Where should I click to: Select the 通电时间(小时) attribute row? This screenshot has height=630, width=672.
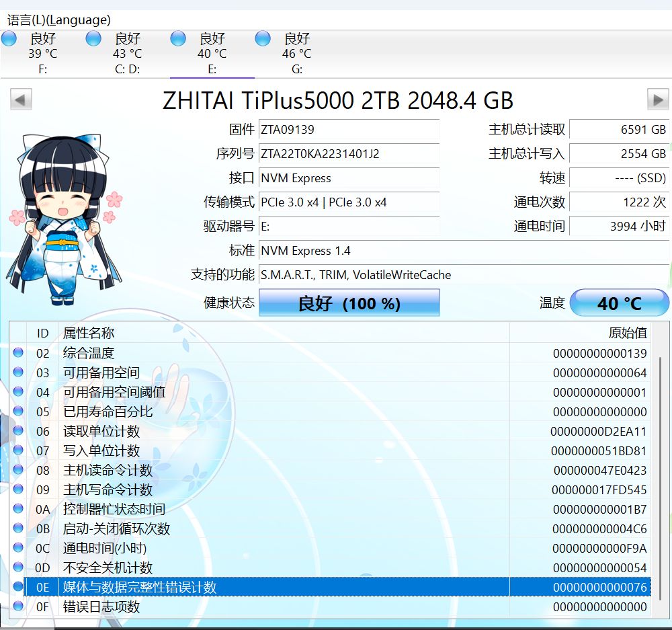(269, 548)
